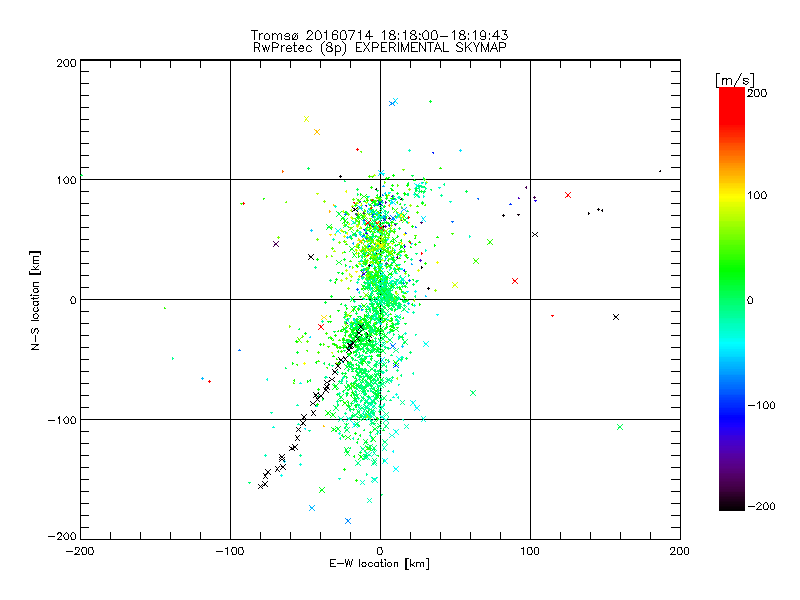Click the title line 'Tromsø 20160714 18:18:00-18:19:43'
800x600 pixels.
(379, 35)
